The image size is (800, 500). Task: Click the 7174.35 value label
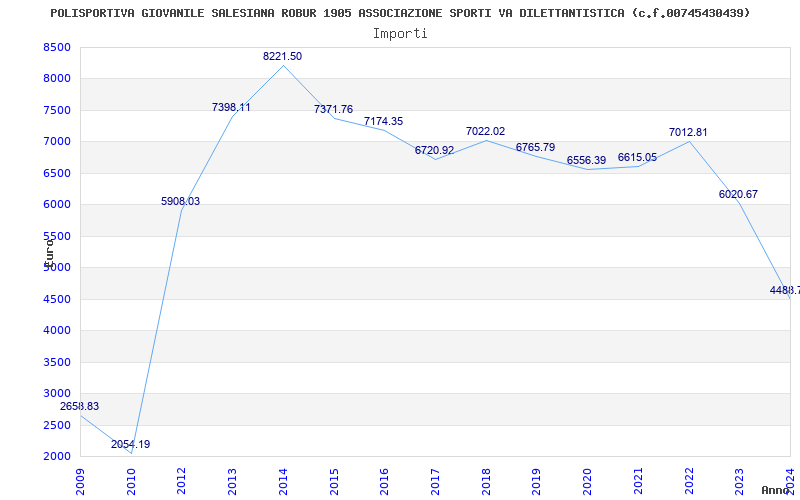(x=383, y=121)
